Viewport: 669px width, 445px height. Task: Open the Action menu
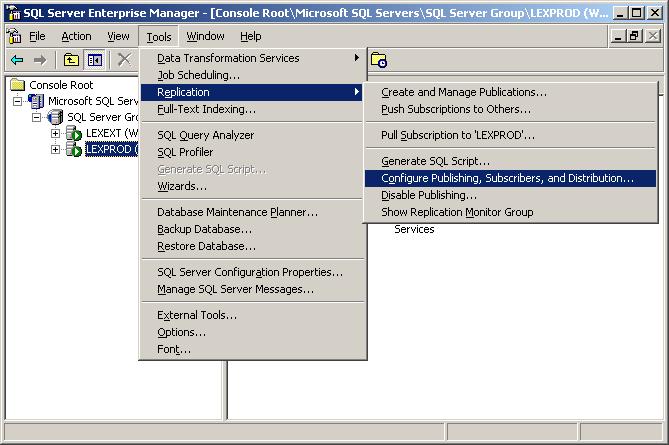coord(76,37)
